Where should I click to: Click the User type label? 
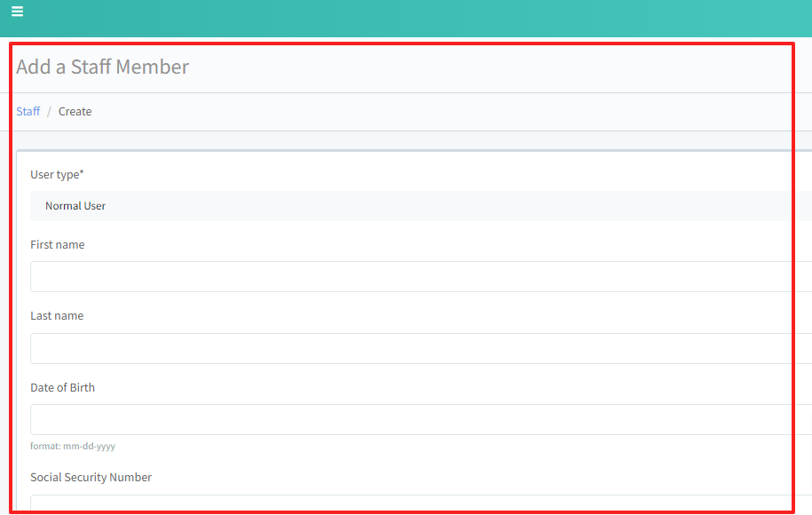click(x=57, y=175)
